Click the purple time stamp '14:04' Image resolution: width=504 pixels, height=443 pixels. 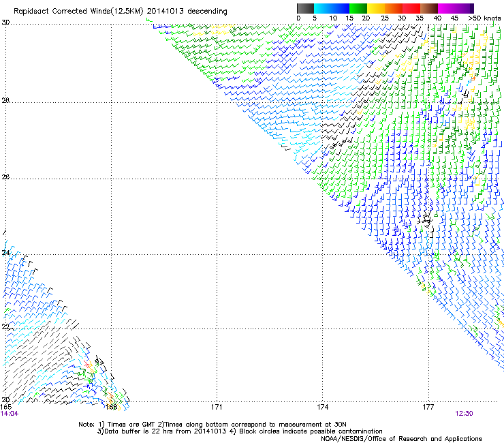click(x=10, y=414)
